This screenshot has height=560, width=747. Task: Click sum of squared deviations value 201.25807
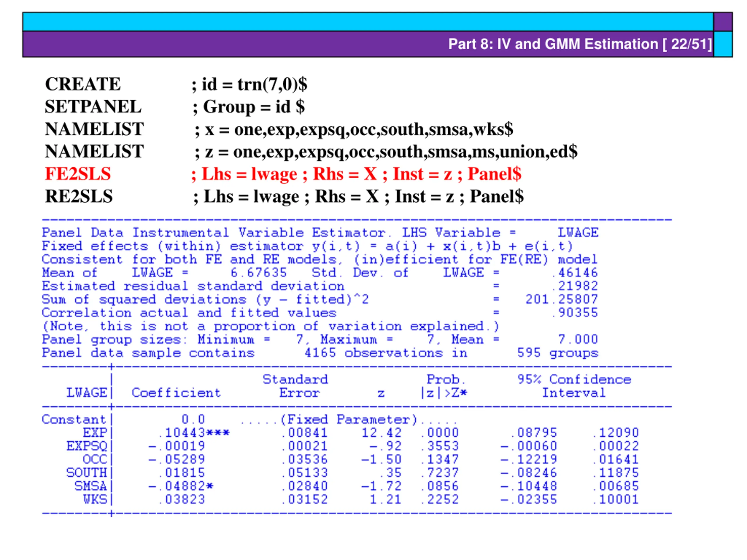(562, 300)
